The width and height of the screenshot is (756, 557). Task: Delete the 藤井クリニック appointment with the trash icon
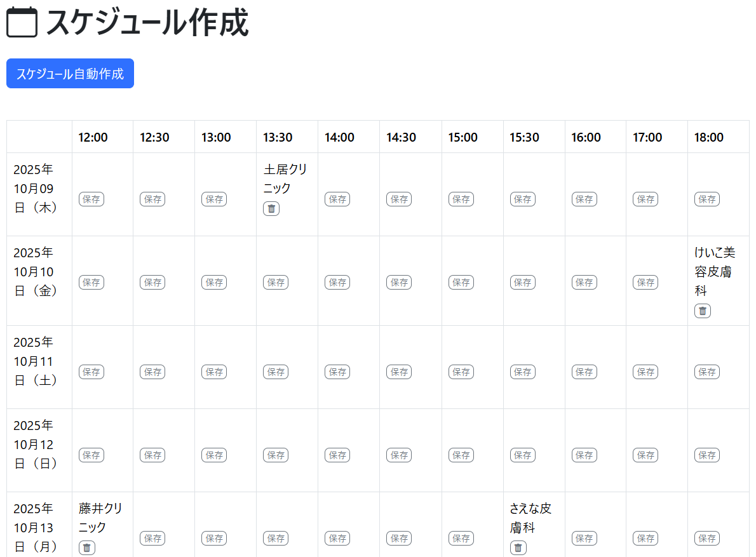86,547
